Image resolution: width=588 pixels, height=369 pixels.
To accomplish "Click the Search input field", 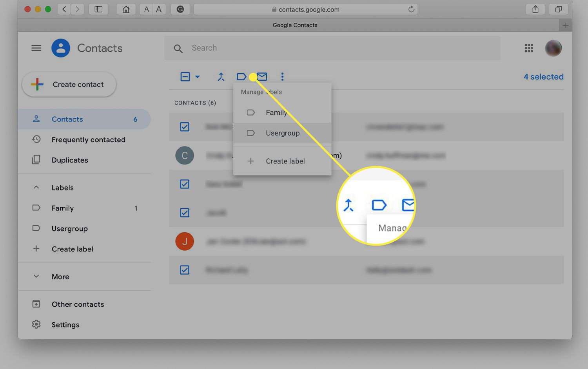I will (x=332, y=48).
